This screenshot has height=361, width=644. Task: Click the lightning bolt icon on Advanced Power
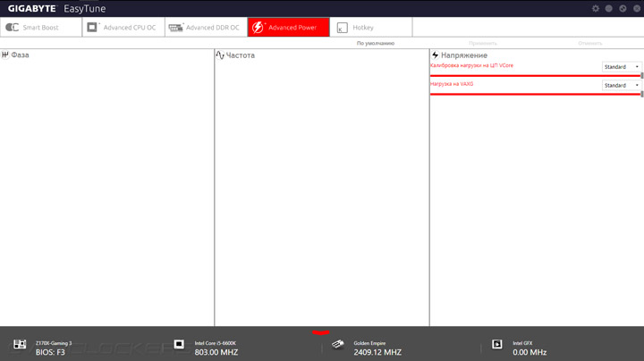pyautogui.click(x=258, y=27)
